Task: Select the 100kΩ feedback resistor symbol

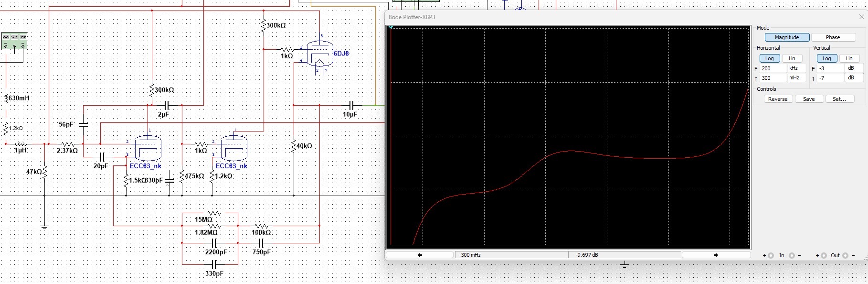Action: (261, 226)
